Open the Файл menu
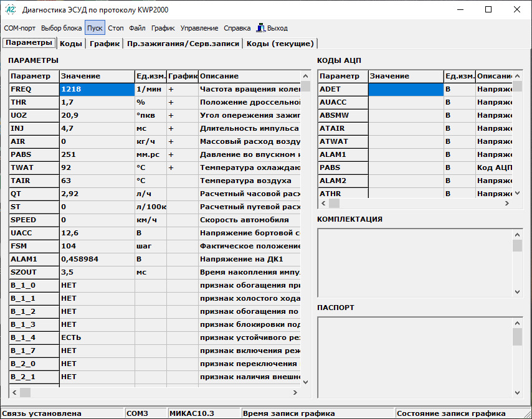Image resolution: width=532 pixels, height=419 pixels. [x=137, y=28]
